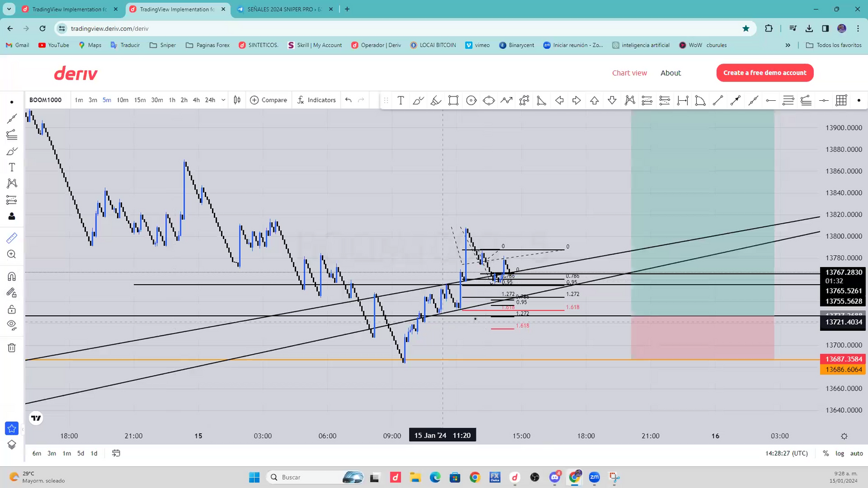Hide all drawings with eye icon
The width and height of the screenshot is (868, 488).
click(x=11, y=325)
